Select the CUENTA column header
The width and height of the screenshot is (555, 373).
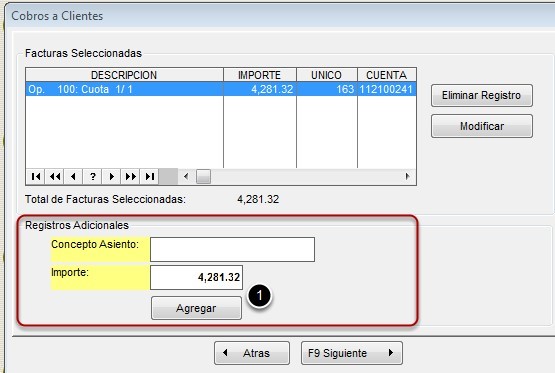point(387,75)
